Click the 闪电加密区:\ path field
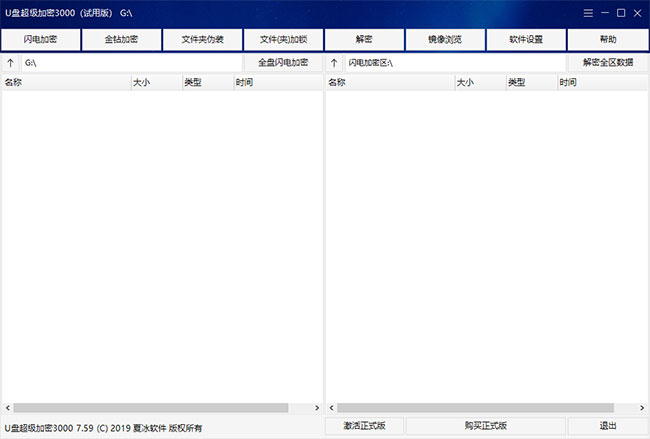650x439 pixels. tap(455, 63)
